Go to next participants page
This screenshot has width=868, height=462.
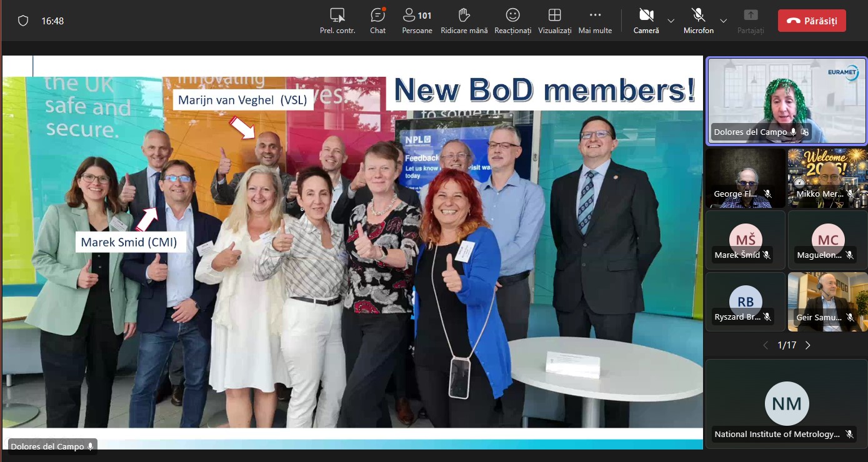pos(808,345)
